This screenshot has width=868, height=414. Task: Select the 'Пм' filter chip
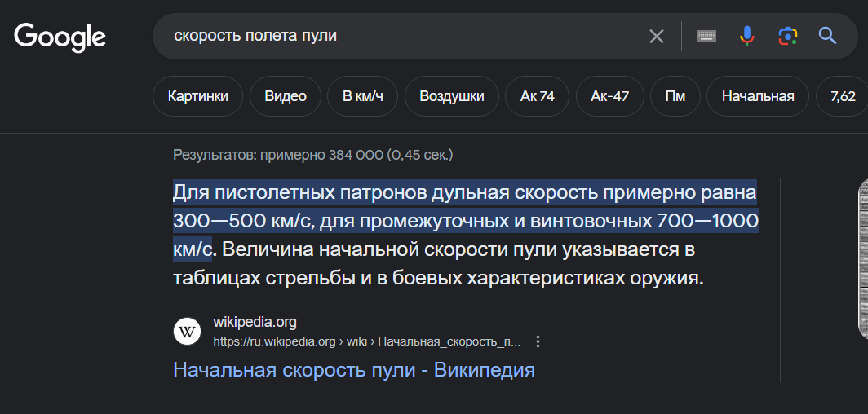pos(675,96)
